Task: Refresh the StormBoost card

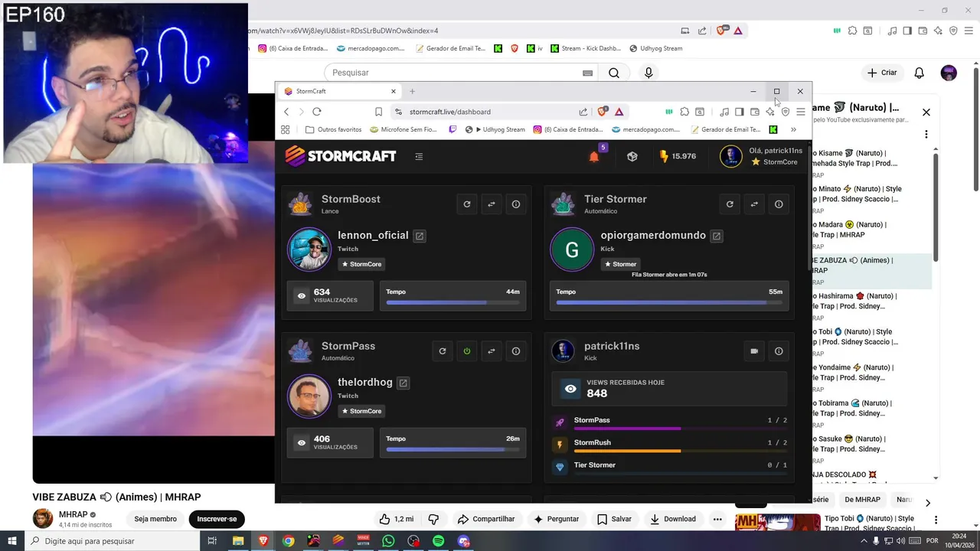Action: pyautogui.click(x=467, y=204)
